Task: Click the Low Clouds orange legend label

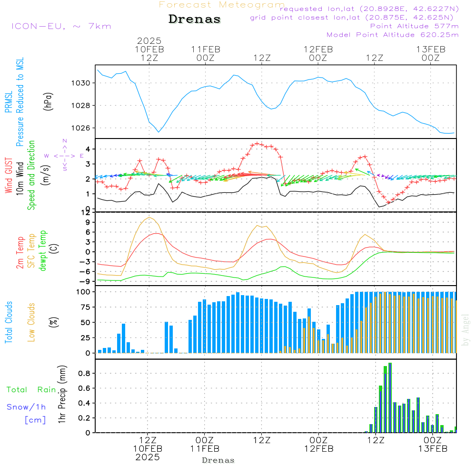Action: pyautogui.click(x=31, y=322)
